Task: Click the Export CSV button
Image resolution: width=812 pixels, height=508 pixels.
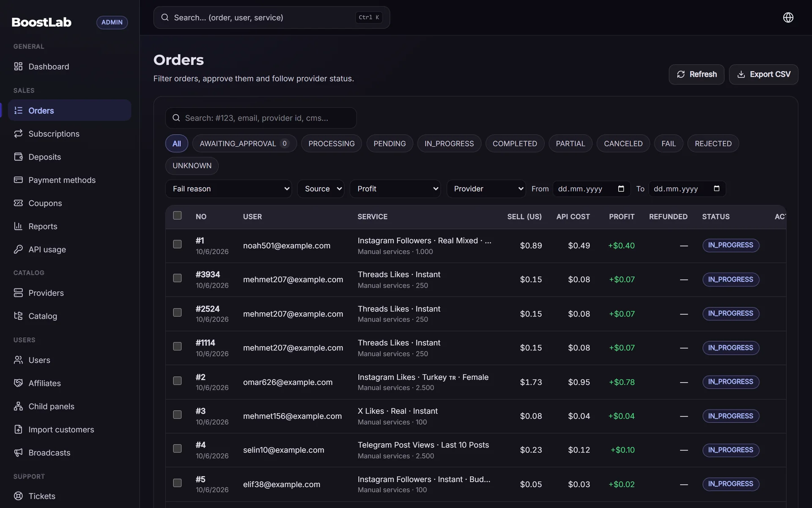Action: click(763, 75)
